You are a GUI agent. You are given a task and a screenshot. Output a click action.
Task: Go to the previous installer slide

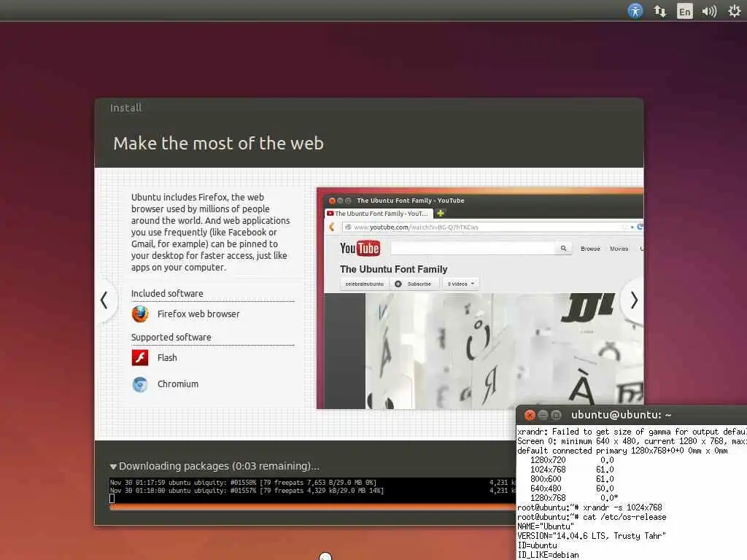pyautogui.click(x=104, y=300)
